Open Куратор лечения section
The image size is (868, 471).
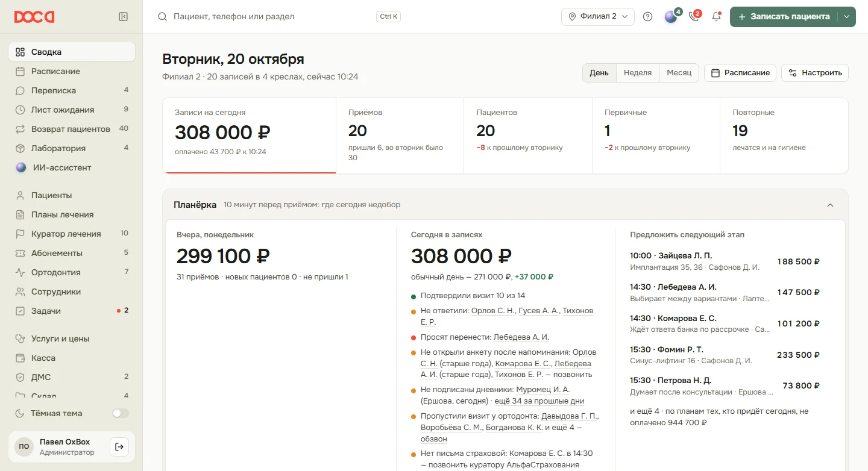(72, 234)
